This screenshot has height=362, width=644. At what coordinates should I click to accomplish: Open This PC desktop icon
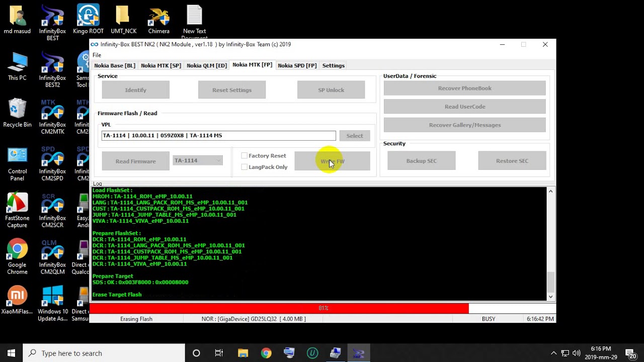(x=17, y=67)
